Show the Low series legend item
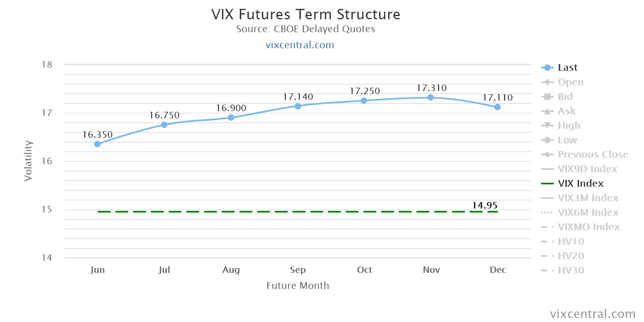This screenshot has width=644, height=322. pos(567,140)
